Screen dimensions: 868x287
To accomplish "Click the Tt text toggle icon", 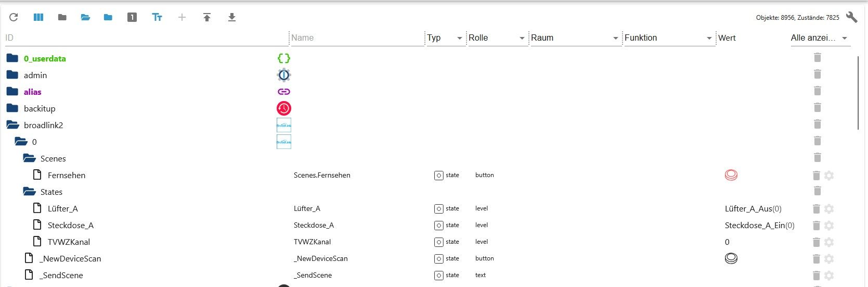I will point(157,17).
